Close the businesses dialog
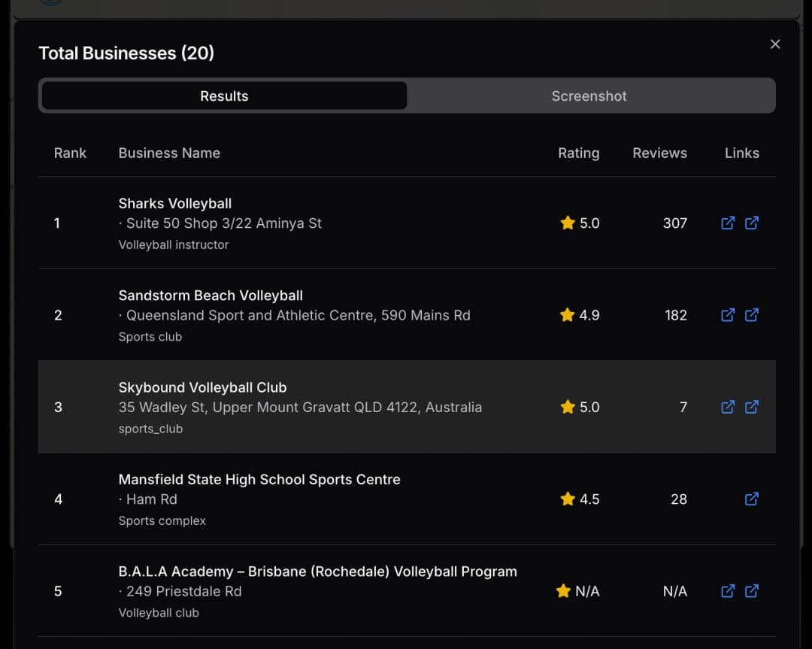The height and width of the screenshot is (649, 812). point(775,44)
